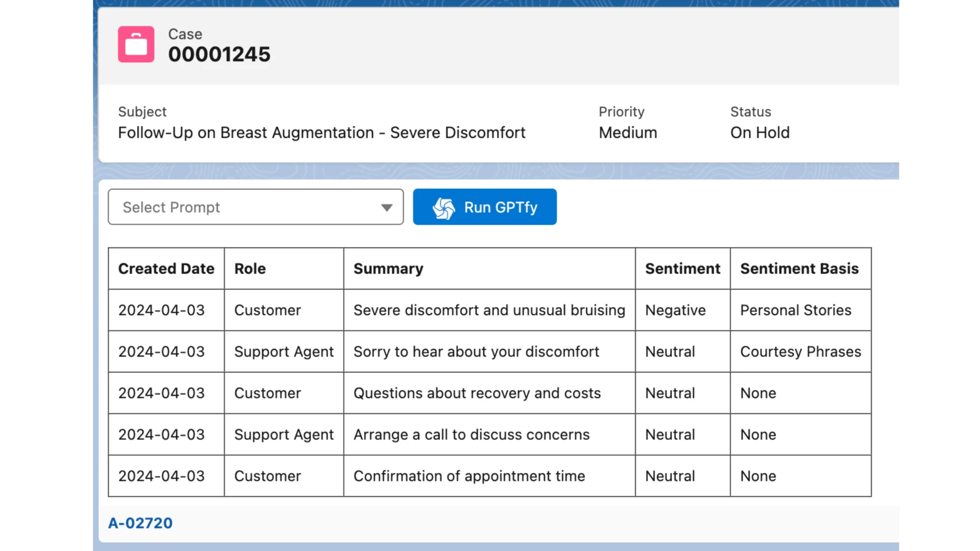
Task: Click Confirmation of appointment time cell
Action: click(469, 476)
